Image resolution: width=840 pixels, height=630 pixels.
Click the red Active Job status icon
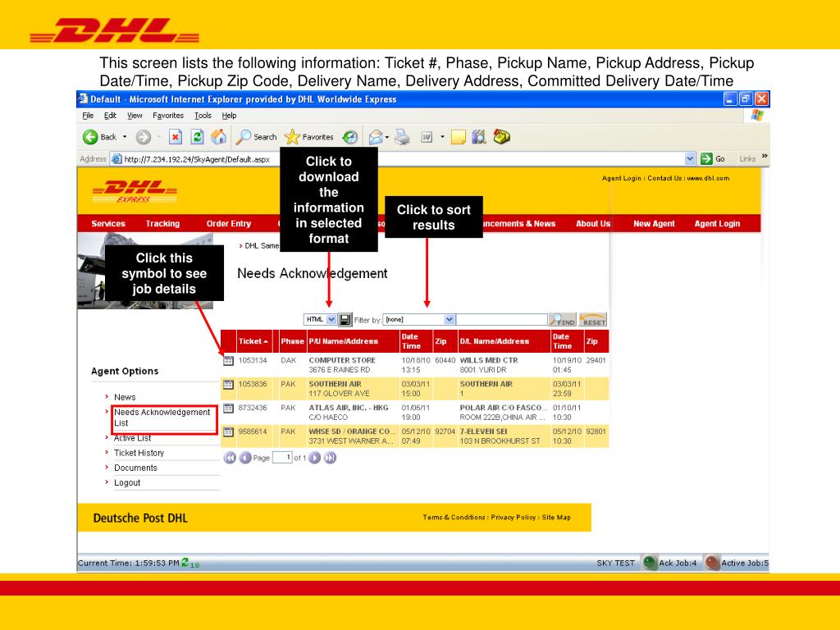point(711,563)
